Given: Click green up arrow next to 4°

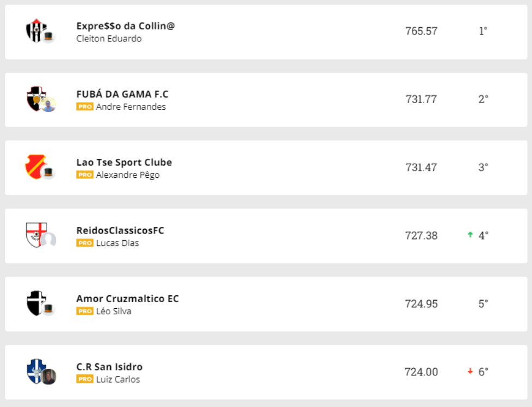Looking at the screenshot, I should [470, 235].
